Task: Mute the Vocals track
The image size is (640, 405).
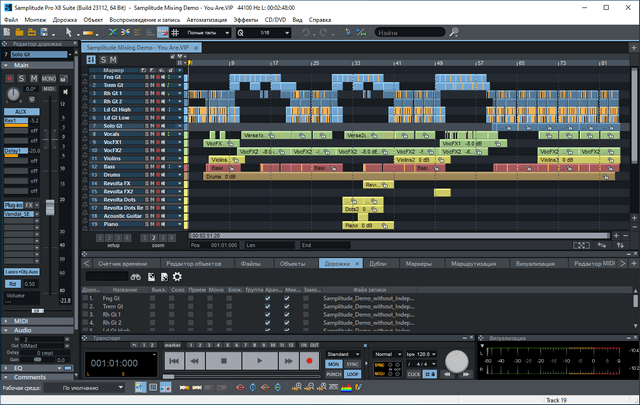Action: click(152, 133)
